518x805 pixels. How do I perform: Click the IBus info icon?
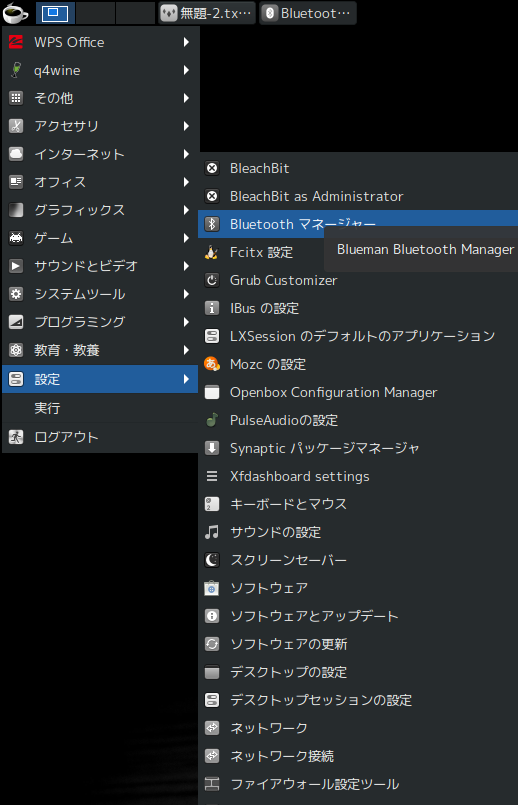212,308
